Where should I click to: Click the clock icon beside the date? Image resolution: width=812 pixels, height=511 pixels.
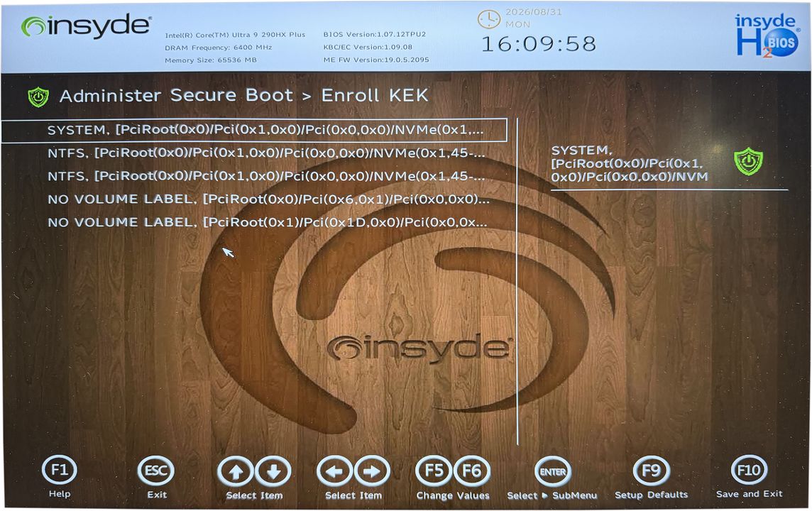coord(488,19)
